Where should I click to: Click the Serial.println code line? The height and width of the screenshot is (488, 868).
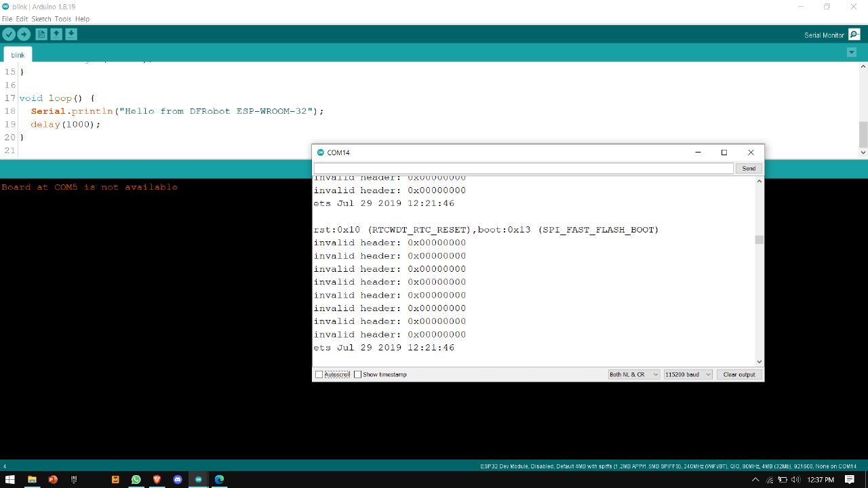point(177,111)
